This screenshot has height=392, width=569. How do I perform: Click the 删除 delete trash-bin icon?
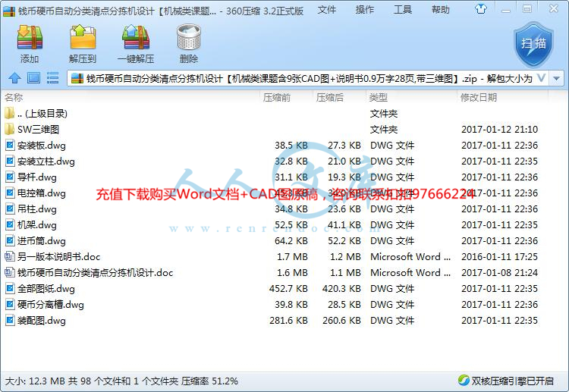coord(189,37)
